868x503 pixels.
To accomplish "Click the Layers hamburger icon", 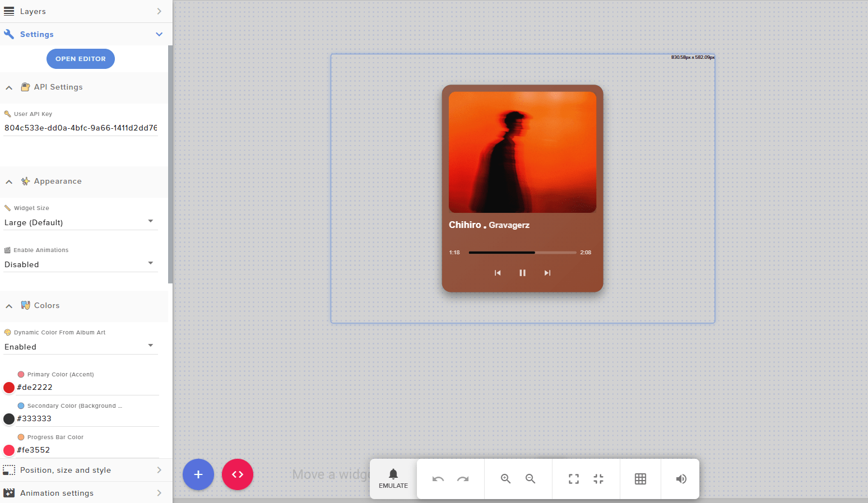I will pyautogui.click(x=9, y=11).
